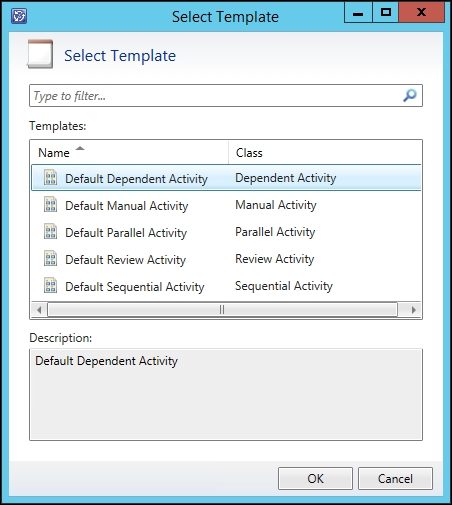The height and width of the screenshot is (505, 452).
Task: Click the scrollbar right arrow
Action: click(x=414, y=310)
